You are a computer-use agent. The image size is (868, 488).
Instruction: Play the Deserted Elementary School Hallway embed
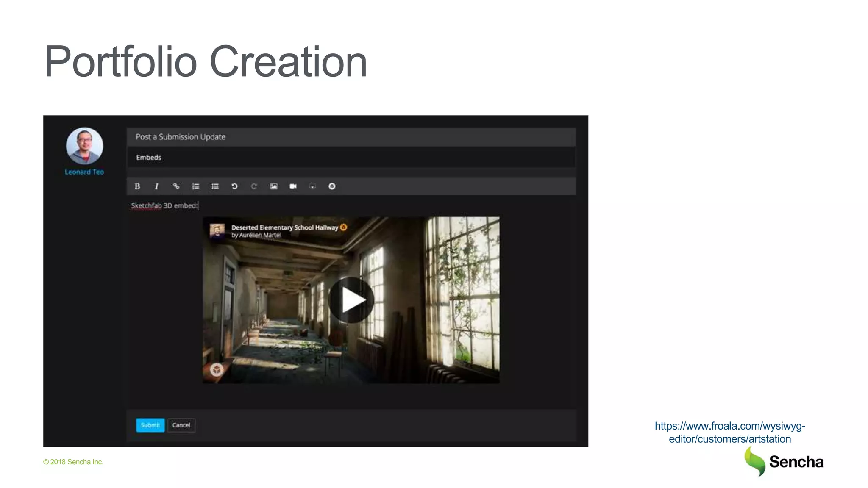point(351,300)
